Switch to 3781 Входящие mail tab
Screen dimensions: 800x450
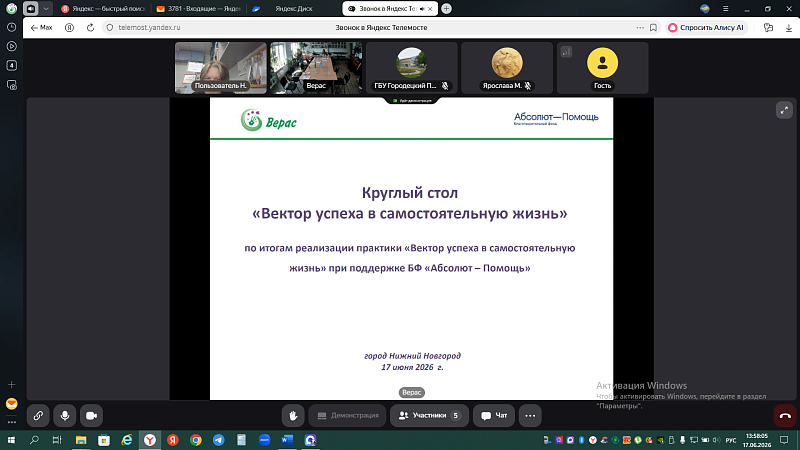point(199,9)
